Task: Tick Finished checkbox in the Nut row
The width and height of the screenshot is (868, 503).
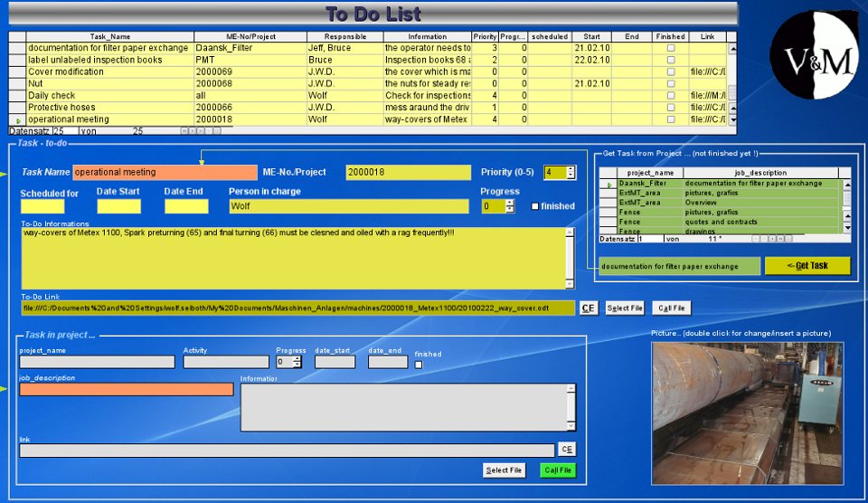Action: (x=670, y=83)
